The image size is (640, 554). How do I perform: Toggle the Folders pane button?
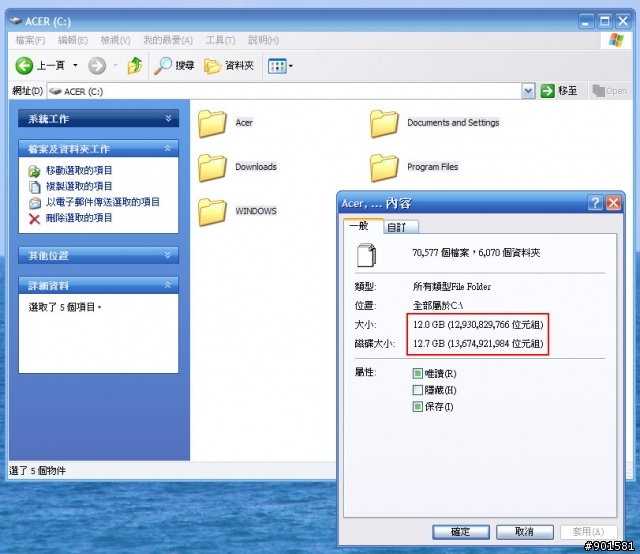pos(229,65)
